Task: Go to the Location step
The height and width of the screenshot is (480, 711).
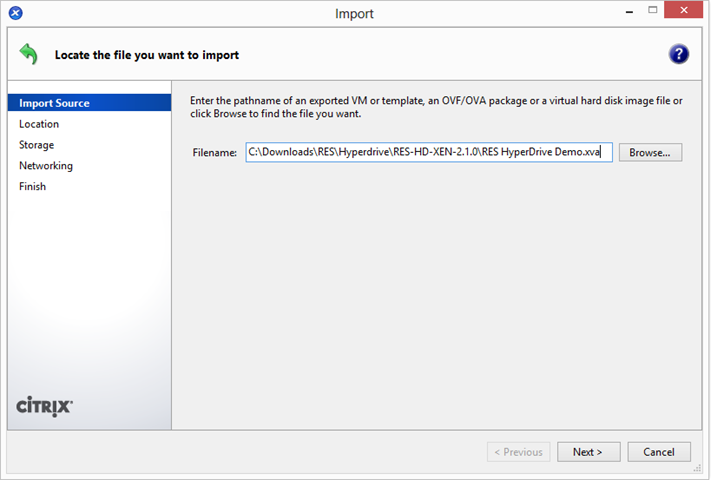Action: tap(39, 124)
